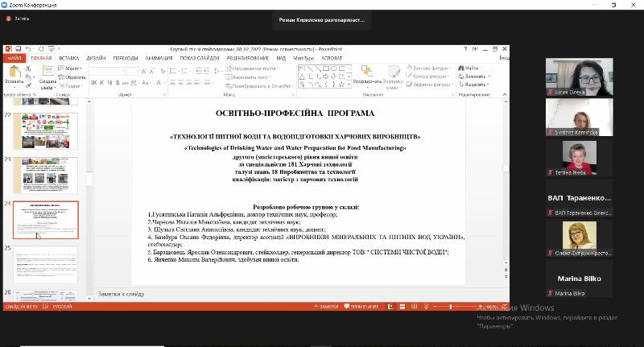Select the triangle shape in the shapes gallery

tap(302, 76)
